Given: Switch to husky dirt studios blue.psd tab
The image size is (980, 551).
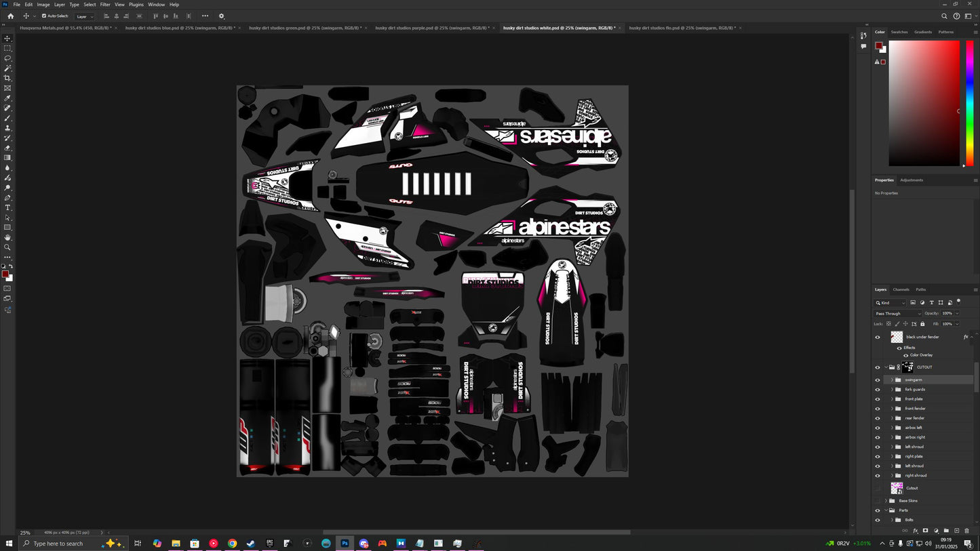Looking at the screenshot, I should (180, 28).
